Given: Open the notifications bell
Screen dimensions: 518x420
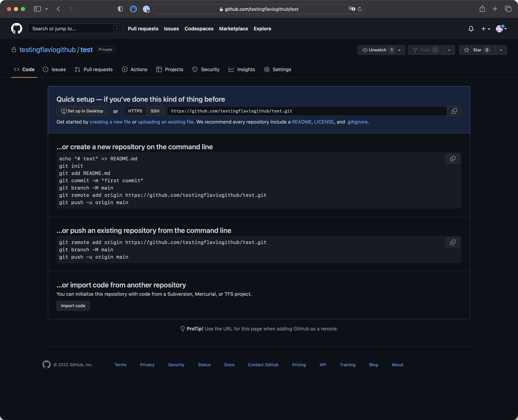Looking at the screenshot, I should click(x=471, y=29).
